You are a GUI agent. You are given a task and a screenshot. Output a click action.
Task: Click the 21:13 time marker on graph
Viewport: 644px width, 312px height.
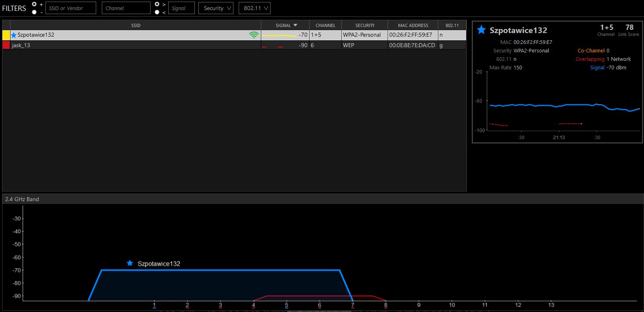[559, 137]
